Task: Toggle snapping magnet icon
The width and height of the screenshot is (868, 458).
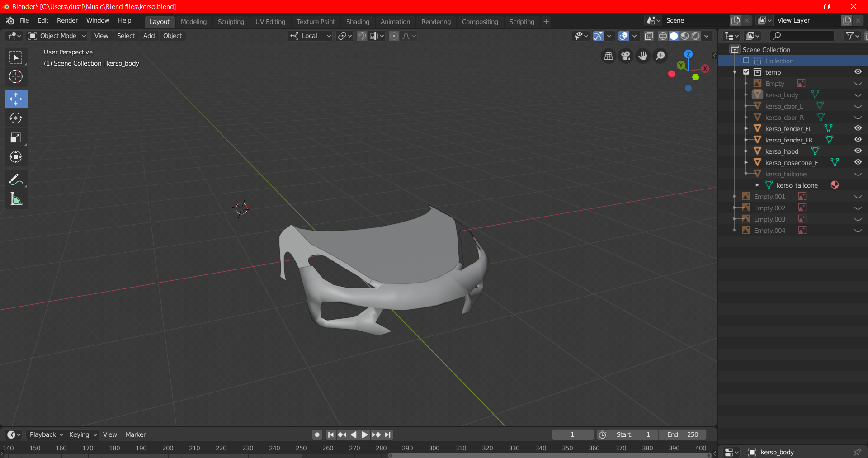Action: coord(362,36)
